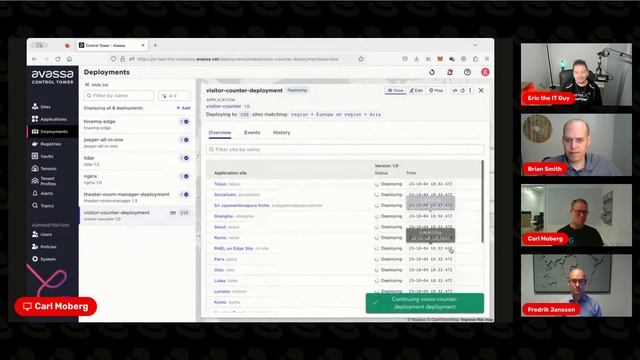
Task: Dismiss the green Continuing deployment notification
Action: (425, 303)
